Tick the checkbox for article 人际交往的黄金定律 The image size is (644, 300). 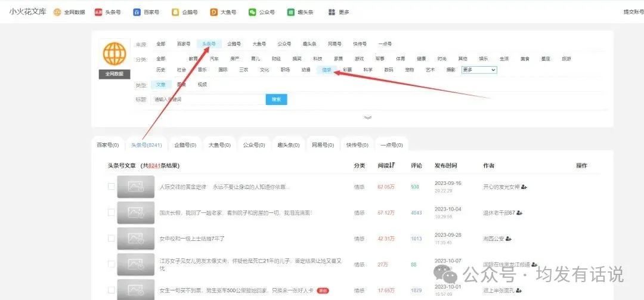[x=112, y=186]
